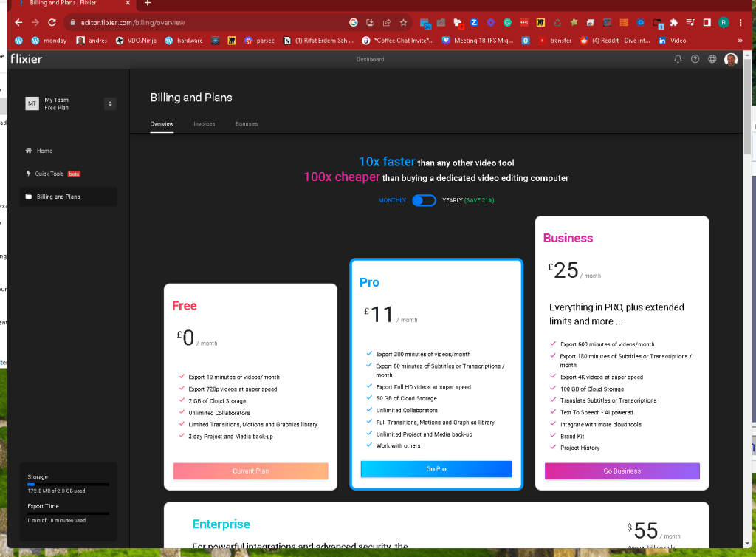Screen dimensions: 756x557
Task: Close the Billing and Plans tab
Action: click(x=128, y=3)
